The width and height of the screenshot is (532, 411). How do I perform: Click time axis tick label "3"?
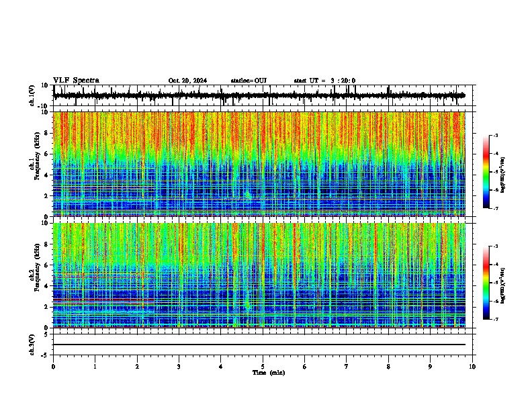(179, 367)
